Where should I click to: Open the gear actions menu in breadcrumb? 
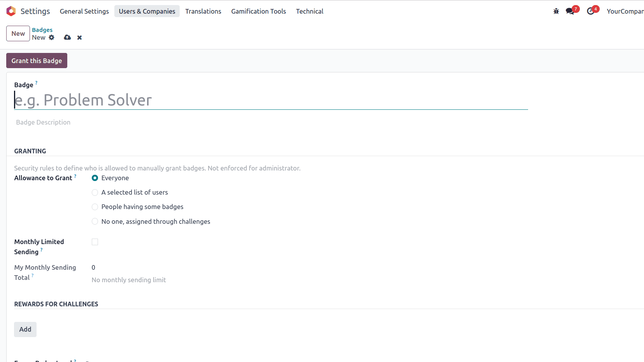click(51, 37)
